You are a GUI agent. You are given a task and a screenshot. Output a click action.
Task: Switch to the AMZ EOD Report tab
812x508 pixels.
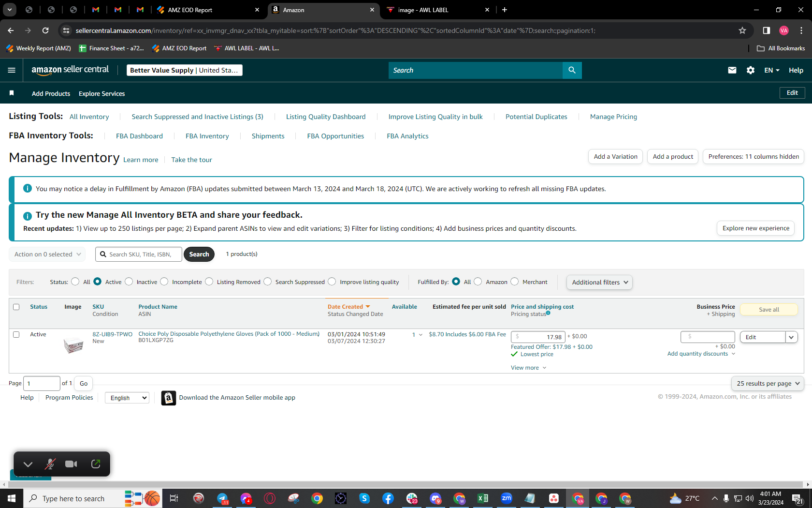point(208,10)
